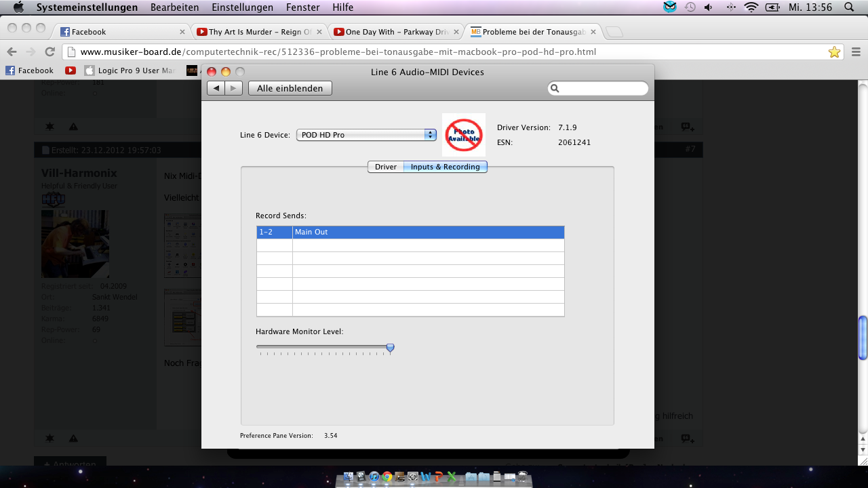Image resolution: width=868 pixels, height=488 pixels.
Task: Click the Alle einblenden button
Action: click(290, 88)
